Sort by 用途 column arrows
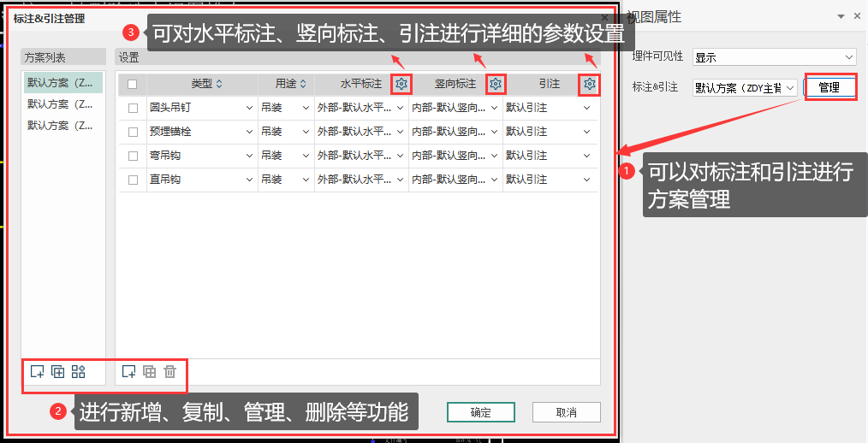Viewport: 868px width, 443px height. pos(303,84)
